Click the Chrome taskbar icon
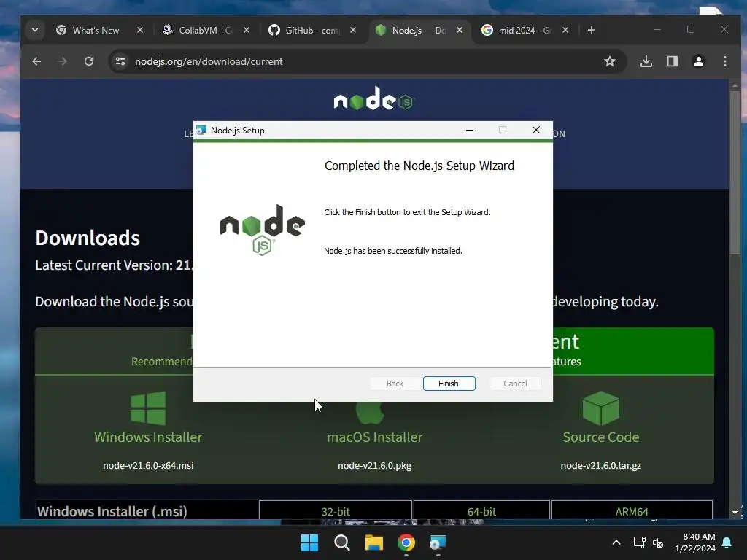This screenshot has width=747, height=560. pyautogui.click(x=406, y=542)
